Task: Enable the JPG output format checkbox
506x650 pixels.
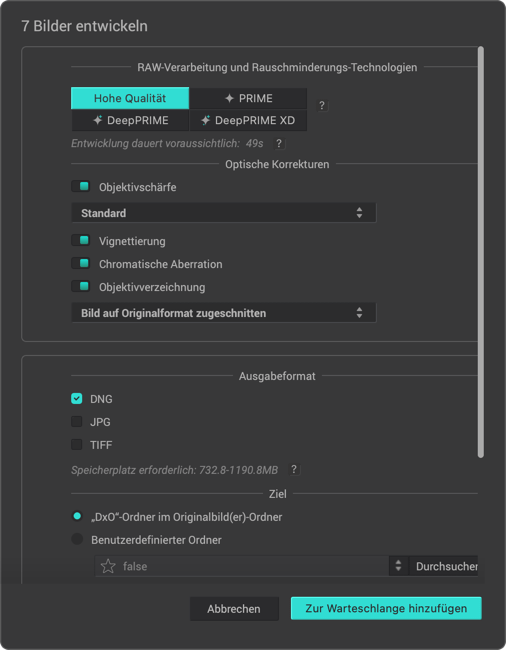Action: coord(77,422)
